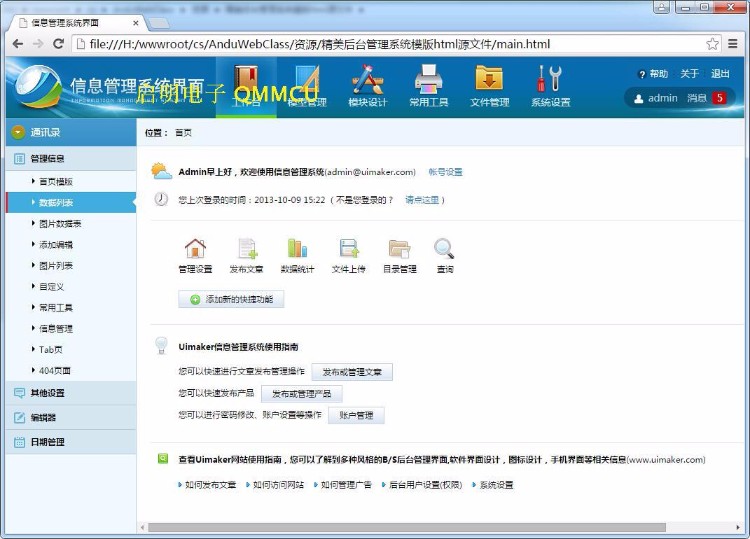
Task: Open the 系统设置 wrench icon
Action: (x=551, y=78)
